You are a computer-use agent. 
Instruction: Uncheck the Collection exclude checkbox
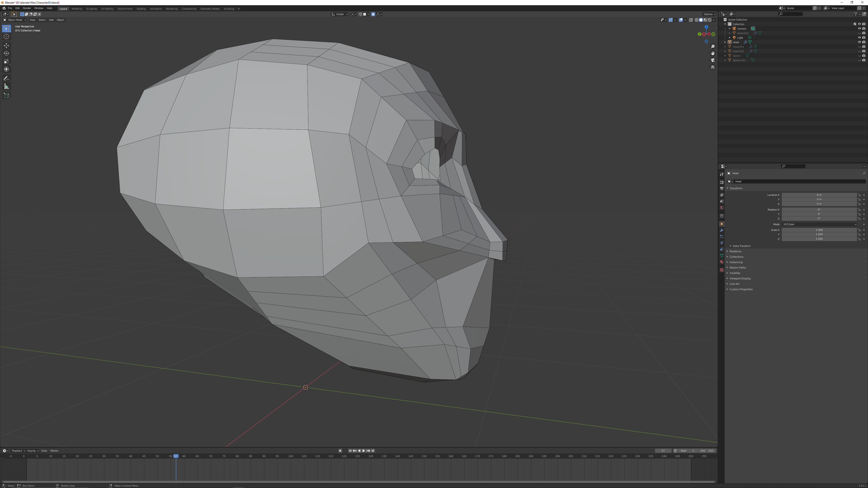855,24
